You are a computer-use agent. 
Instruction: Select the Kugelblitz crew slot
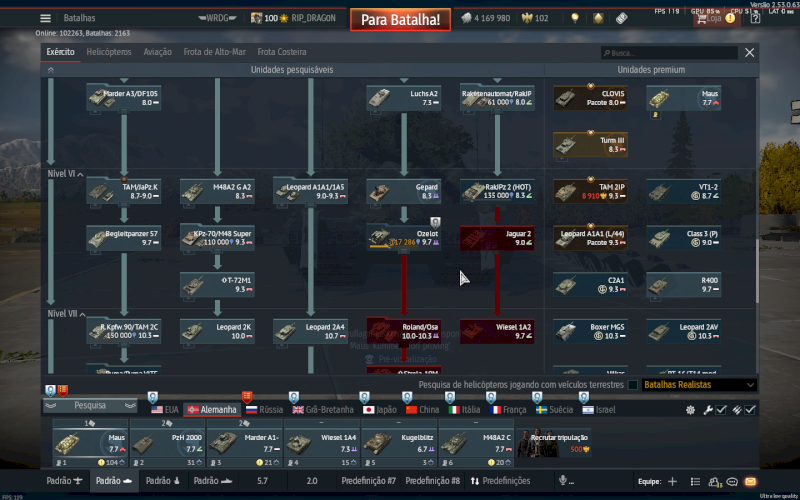pyautogui.click(x=399, y=443)
